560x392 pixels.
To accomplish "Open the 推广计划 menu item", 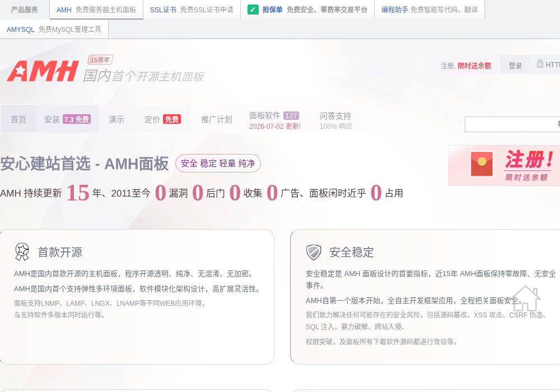I will (216, 119).
